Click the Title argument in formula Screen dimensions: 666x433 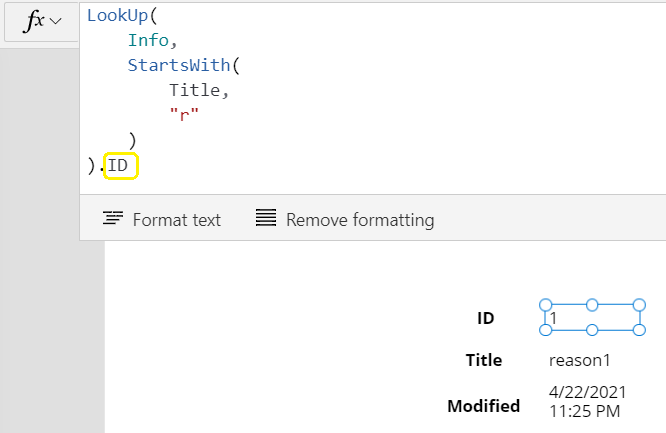(195, 90)
